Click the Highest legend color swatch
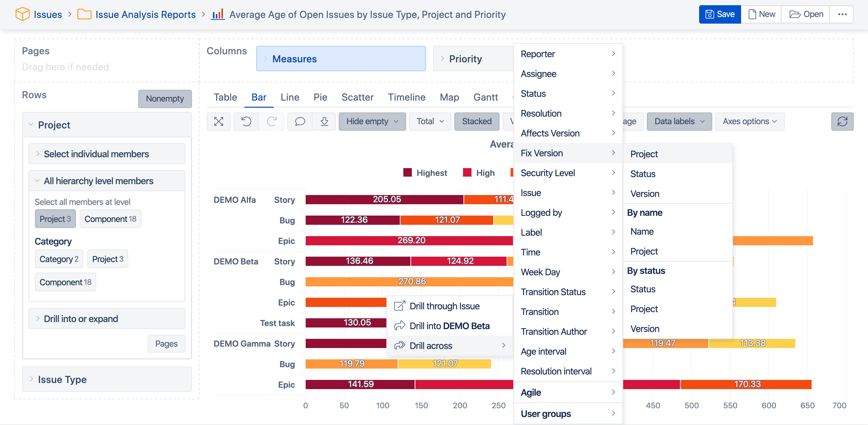 click(407, 173)
